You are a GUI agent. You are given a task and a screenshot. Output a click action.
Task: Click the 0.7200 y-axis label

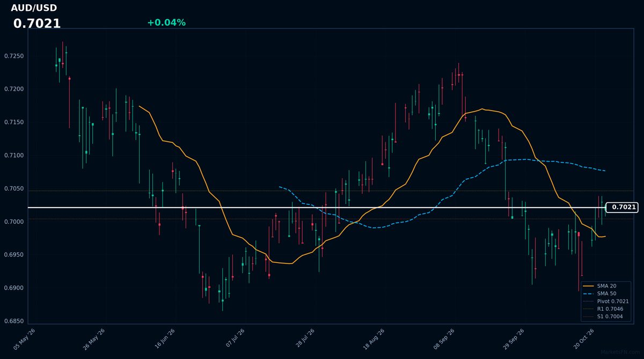pyautogui.click(x=13, y=89)
